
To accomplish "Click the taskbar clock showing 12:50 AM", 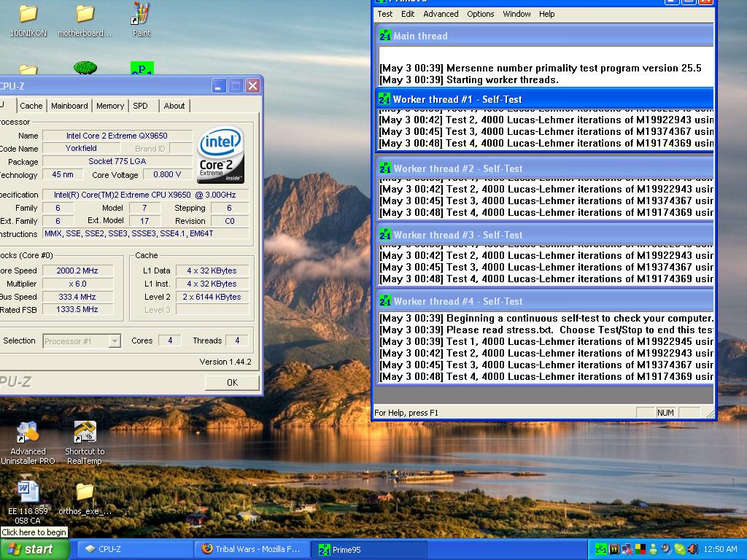I will coord(720,550).
